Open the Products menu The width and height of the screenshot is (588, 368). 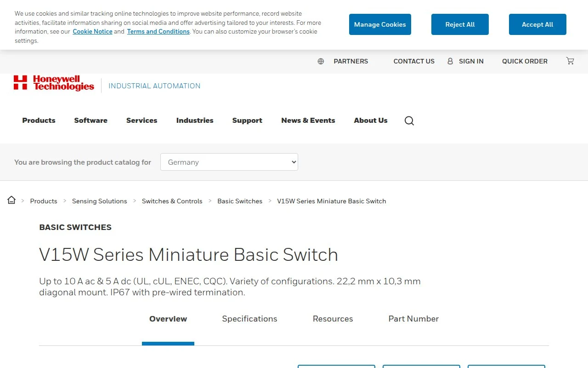pos(39,121)
